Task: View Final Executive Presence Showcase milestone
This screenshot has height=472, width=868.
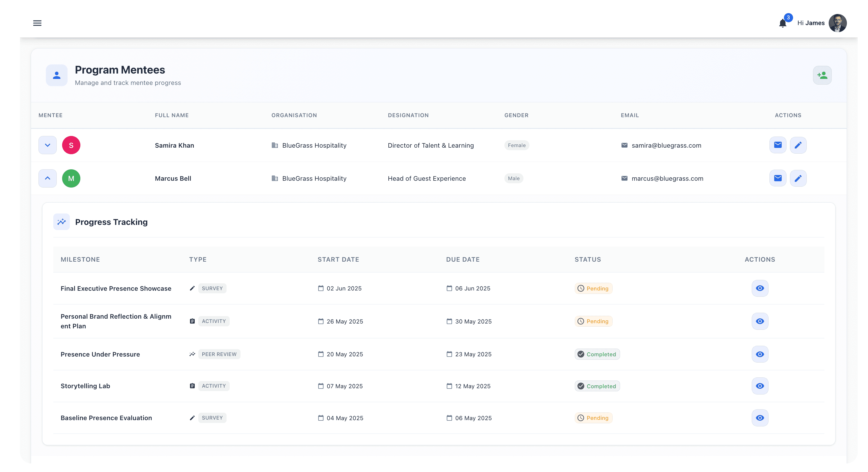Action: pos(759,288)
